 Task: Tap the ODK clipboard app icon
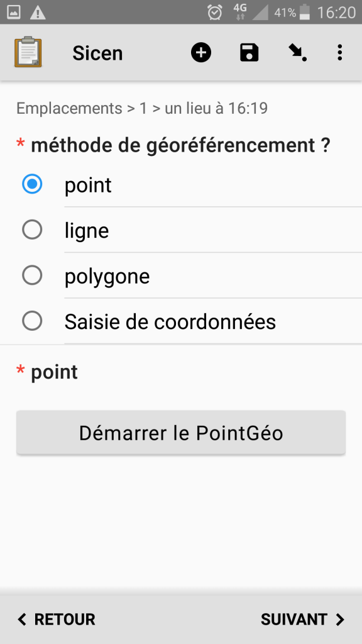click(28, 52)
